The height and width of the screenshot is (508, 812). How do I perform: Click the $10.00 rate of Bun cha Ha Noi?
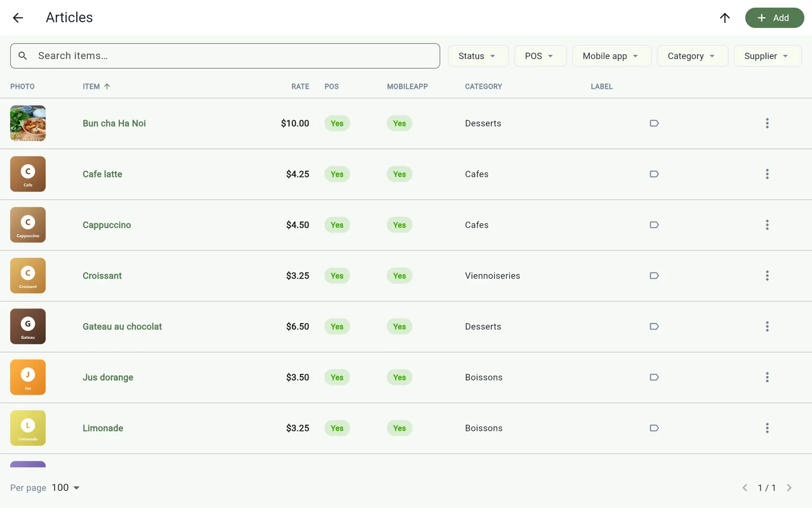pyautogui.click(x=295, y=123)
